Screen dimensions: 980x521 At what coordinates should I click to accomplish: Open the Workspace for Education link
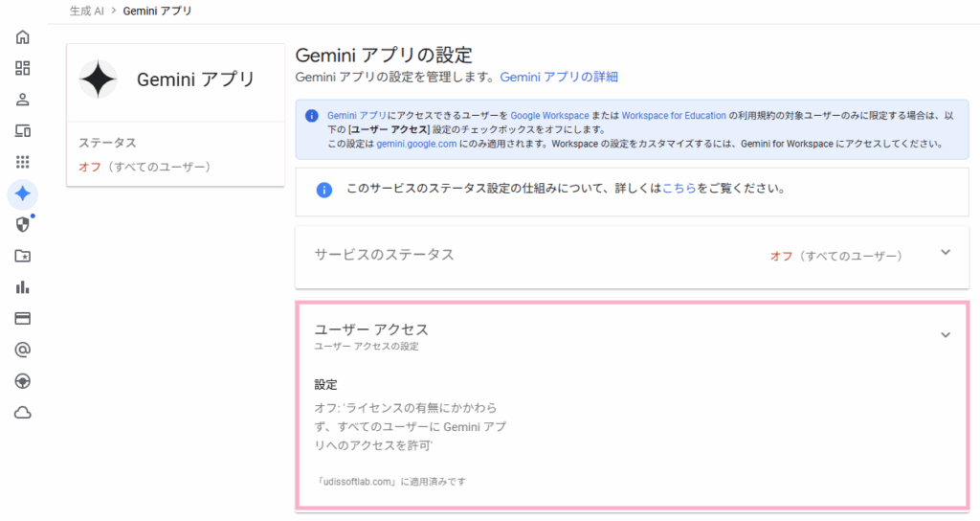673,115
